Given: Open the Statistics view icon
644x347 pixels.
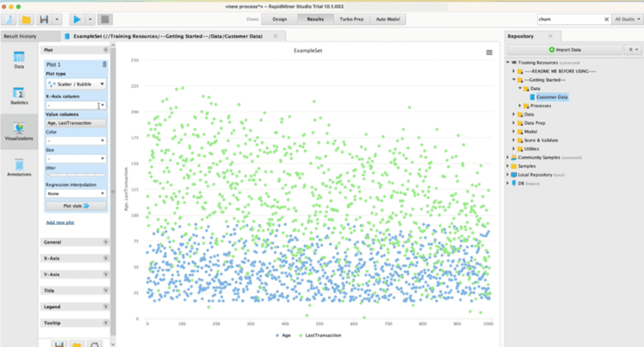Looking at the screenshot, I should (x=18, y=96).
